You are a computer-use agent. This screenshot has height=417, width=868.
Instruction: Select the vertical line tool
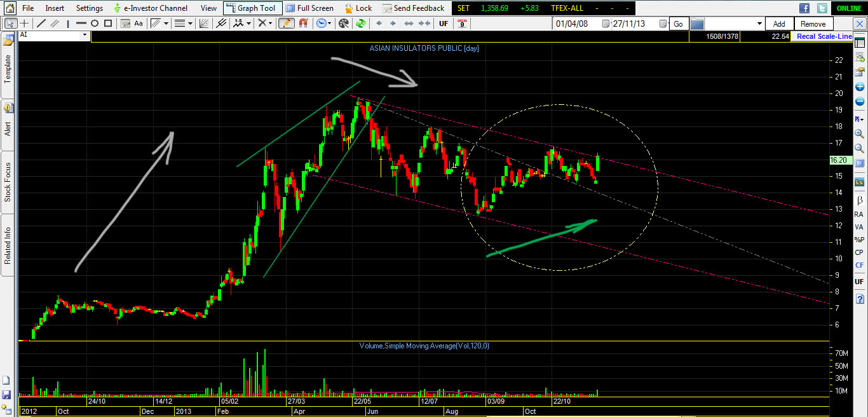tap(68, 23)
